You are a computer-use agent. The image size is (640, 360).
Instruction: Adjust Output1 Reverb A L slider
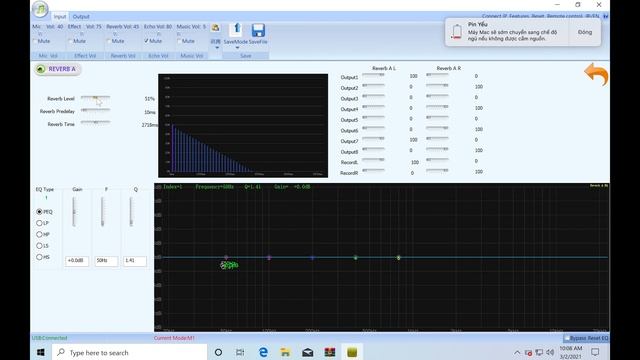(373, 75)
